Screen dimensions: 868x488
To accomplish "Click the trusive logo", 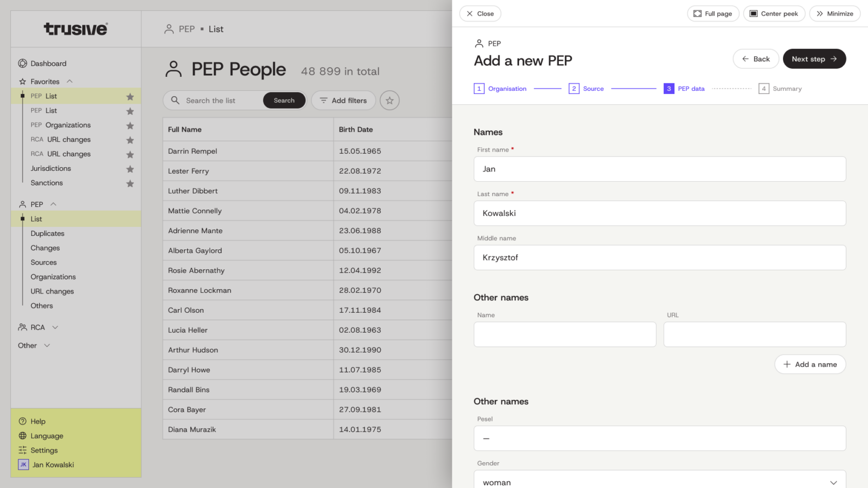I will pyautogui.click(x=76, y=29).
